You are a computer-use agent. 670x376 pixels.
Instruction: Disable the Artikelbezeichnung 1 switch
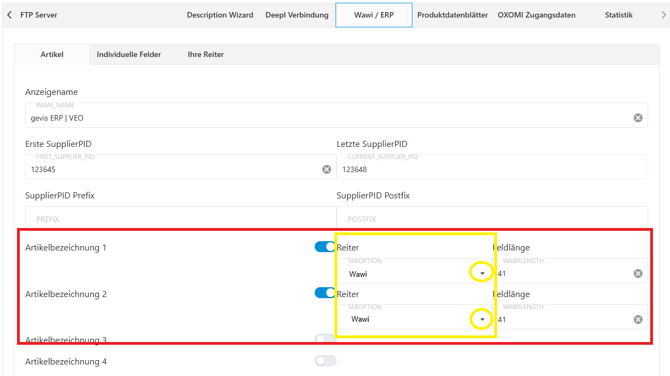(x=325, y=247)
